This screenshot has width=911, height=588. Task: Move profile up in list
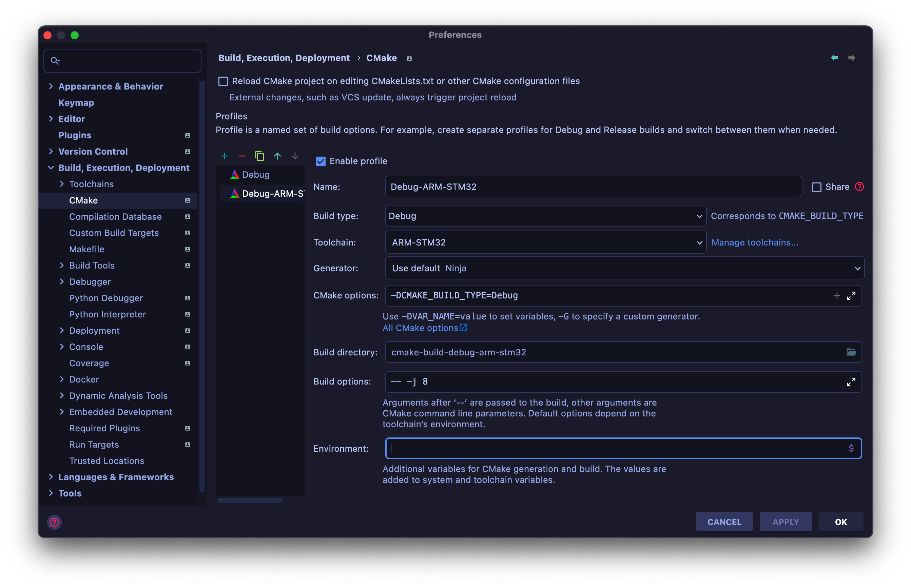(x=277, y=156)
